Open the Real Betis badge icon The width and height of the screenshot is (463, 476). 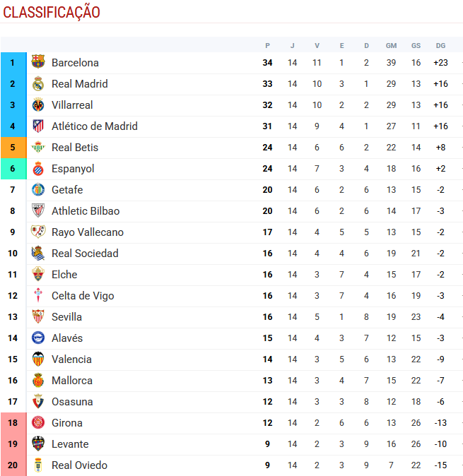click(38, 148)
